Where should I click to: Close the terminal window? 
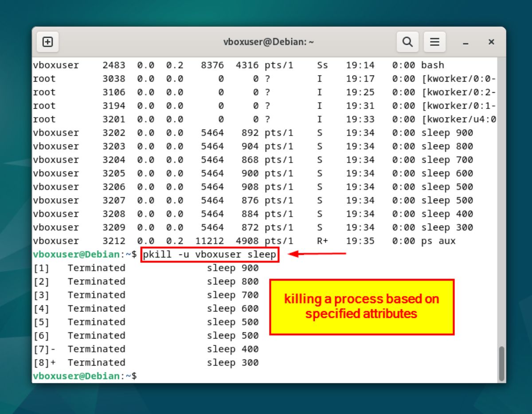(x=491, y=42)
